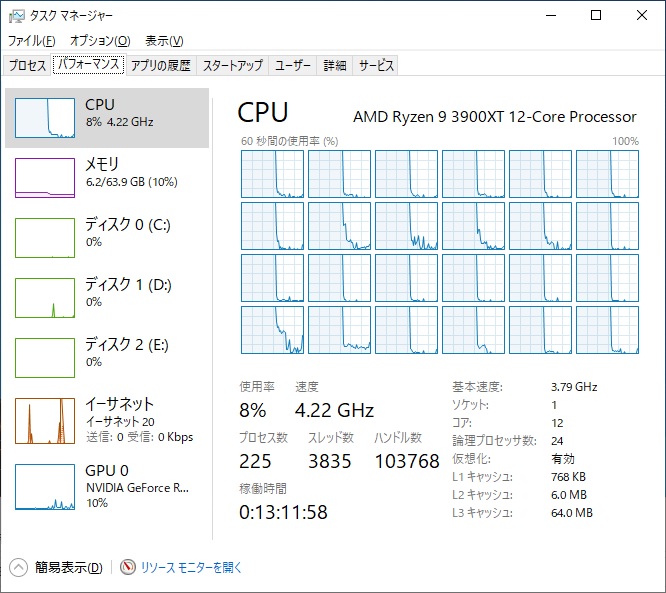Switch to the アプリの履歴 tab

tap(160, 66)
